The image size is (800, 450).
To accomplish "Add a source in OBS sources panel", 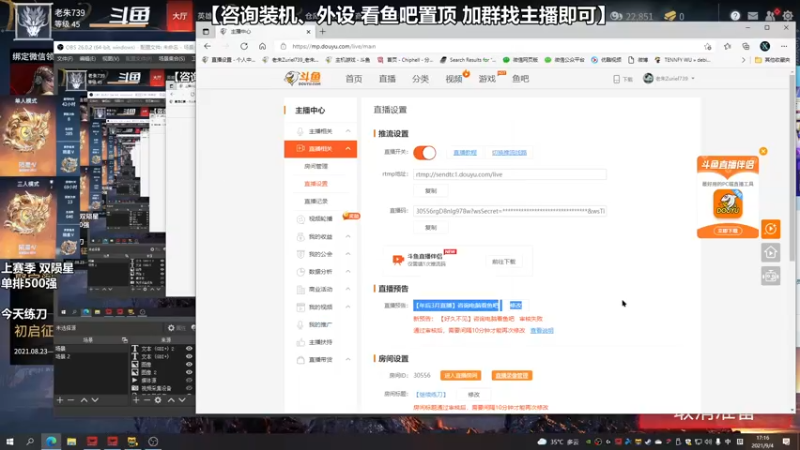I will tap(136, 400).
